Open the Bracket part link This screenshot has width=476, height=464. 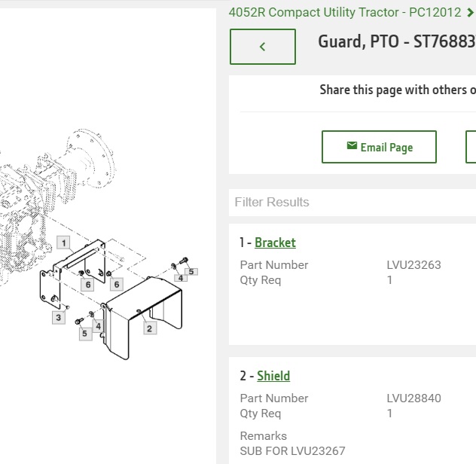tap(275, 243)
